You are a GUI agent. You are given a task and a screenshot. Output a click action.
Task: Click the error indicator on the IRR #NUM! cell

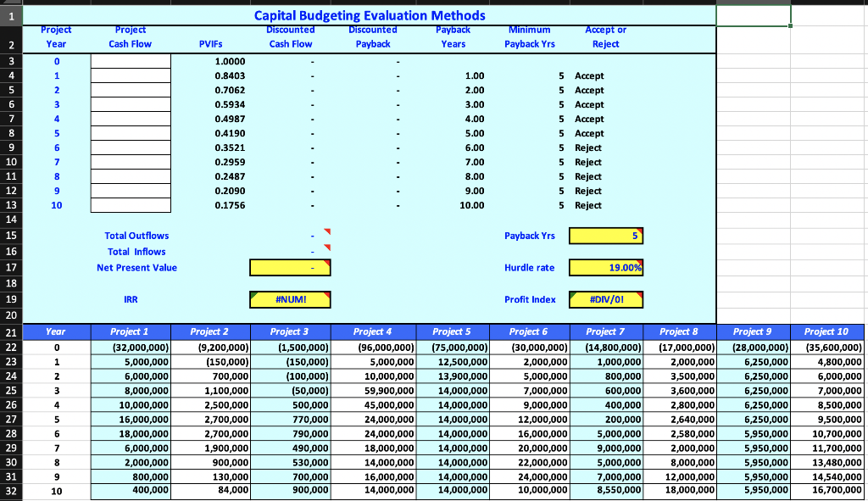pyautogui.click(x=252, y=294)
